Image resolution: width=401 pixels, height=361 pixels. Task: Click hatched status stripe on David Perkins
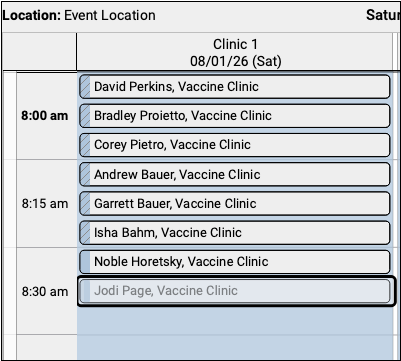click(x=85, y=87)
